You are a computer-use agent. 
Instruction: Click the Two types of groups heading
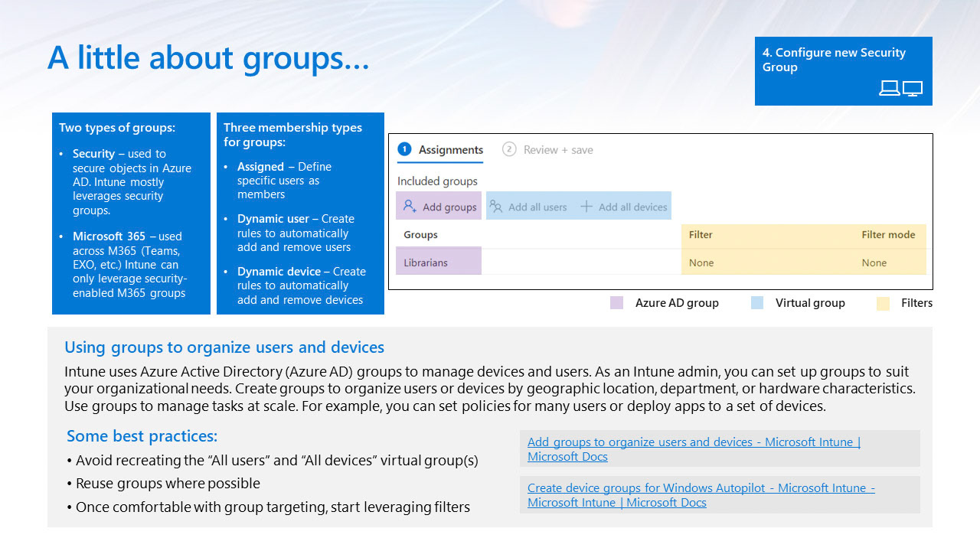pyautogui.click(x=117, y=128)
